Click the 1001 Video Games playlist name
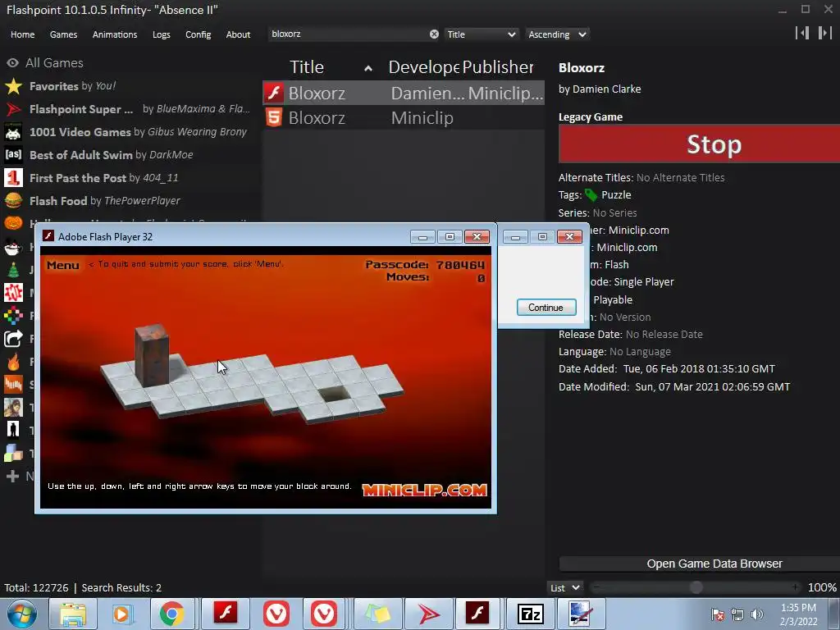840x630 pixels. pos(80,132)
